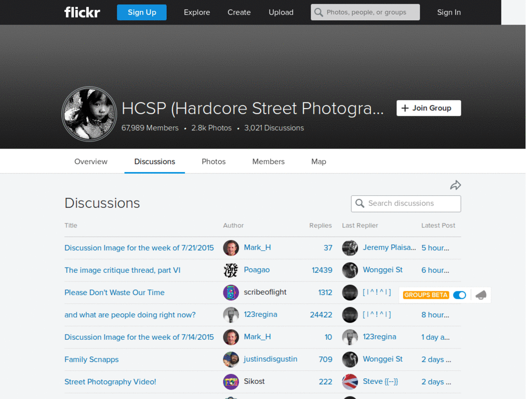Open the share icon above Discussions
Image resolution: width=532 pixels, height=399 pixels.
click(x=455, y=185)
